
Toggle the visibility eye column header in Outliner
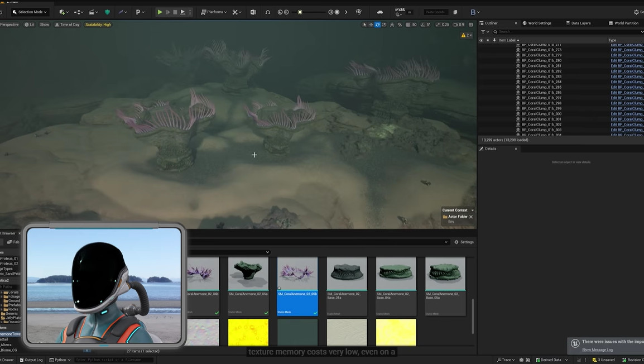pos(481,40)
